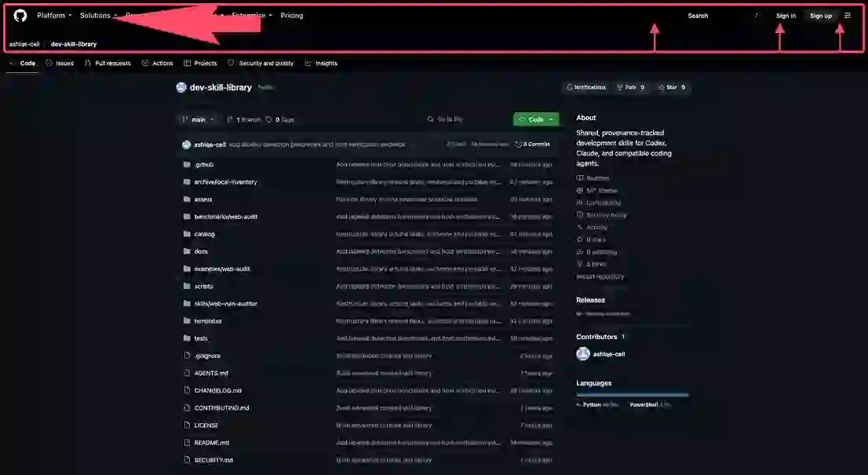Click the Pricing link
Screen dimensions: 868x475
(x=292, y=16)
